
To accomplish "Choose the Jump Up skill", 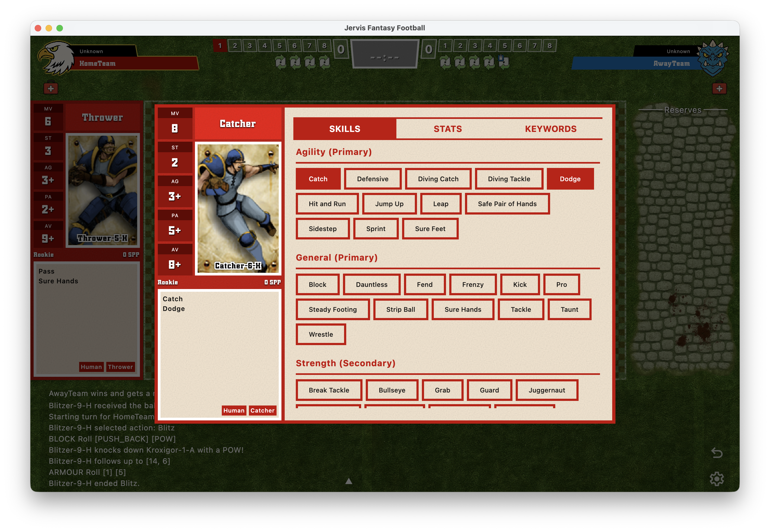I will (389, 204).
